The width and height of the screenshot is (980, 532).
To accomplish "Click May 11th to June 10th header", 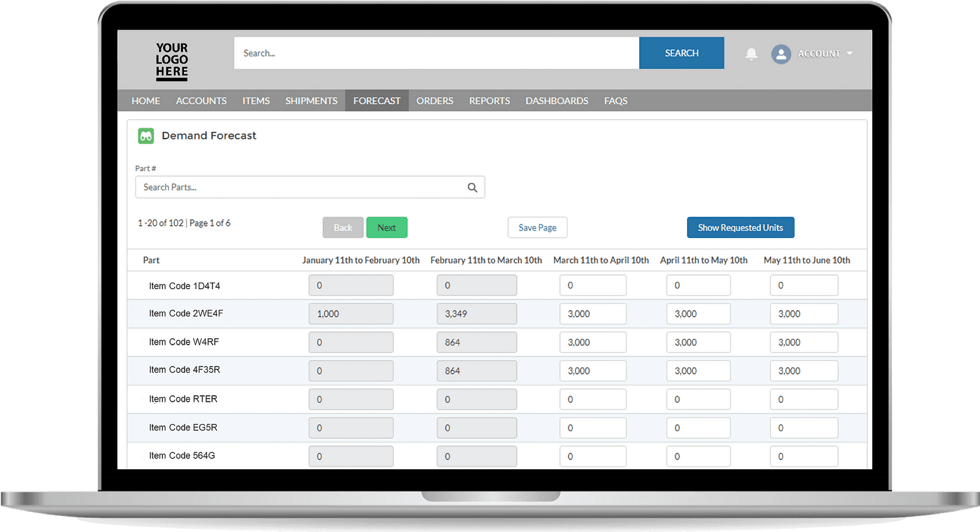I will coord(807,260).
